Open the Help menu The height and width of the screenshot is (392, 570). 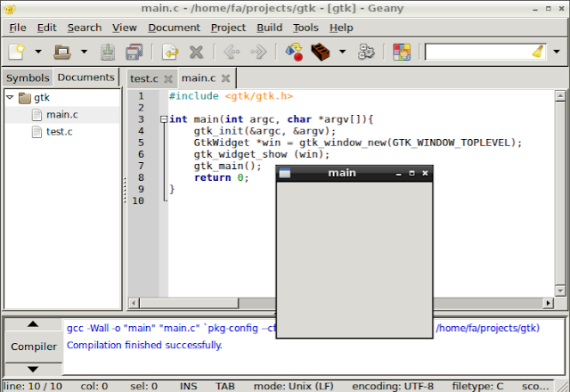pos(341,28)
